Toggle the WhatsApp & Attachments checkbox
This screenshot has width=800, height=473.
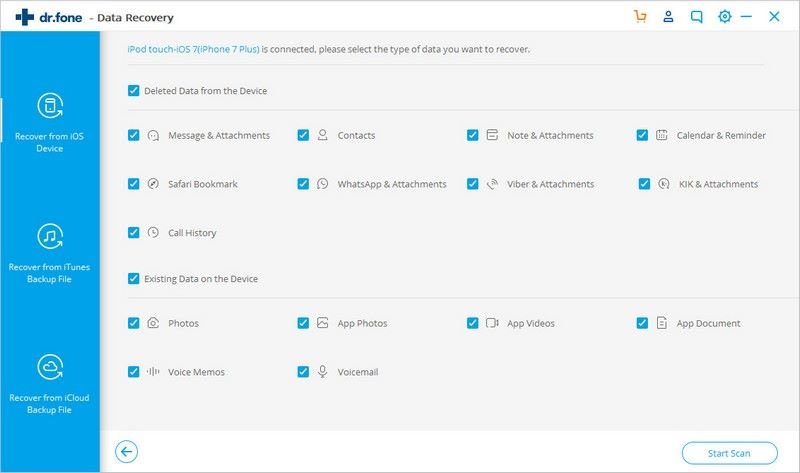pyautogui.click(x=303, y=184)
